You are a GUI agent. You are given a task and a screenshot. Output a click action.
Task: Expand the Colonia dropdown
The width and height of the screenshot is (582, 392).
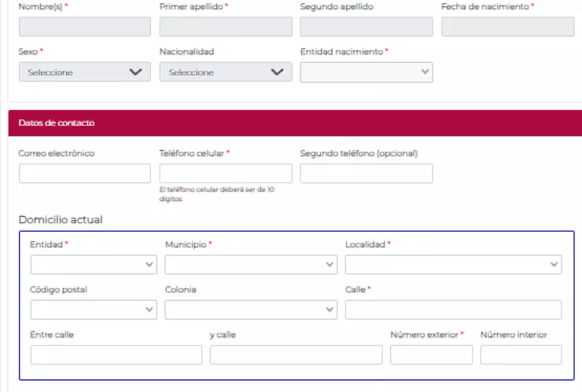pos(251,310)
